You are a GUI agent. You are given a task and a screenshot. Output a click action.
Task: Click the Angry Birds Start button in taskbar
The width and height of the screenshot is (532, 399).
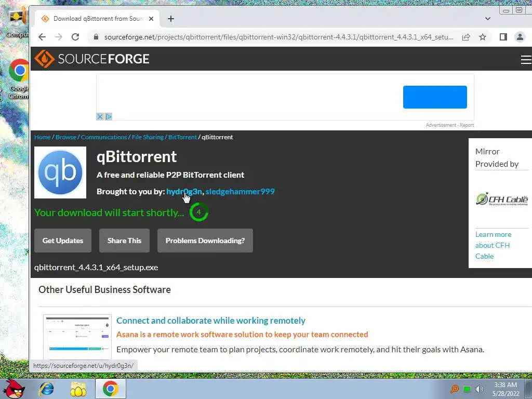point(14,389)
